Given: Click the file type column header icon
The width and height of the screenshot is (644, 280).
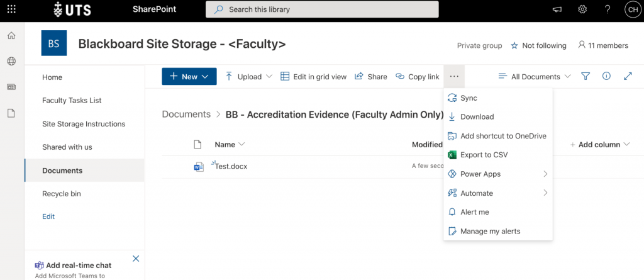Looking at the screenshot, I should 197,144.
